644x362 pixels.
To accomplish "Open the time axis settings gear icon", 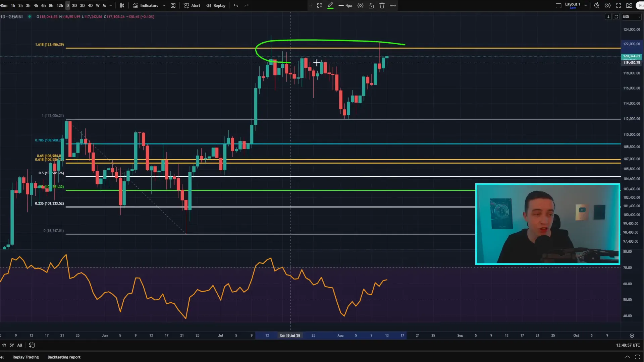I will (632, 336).
